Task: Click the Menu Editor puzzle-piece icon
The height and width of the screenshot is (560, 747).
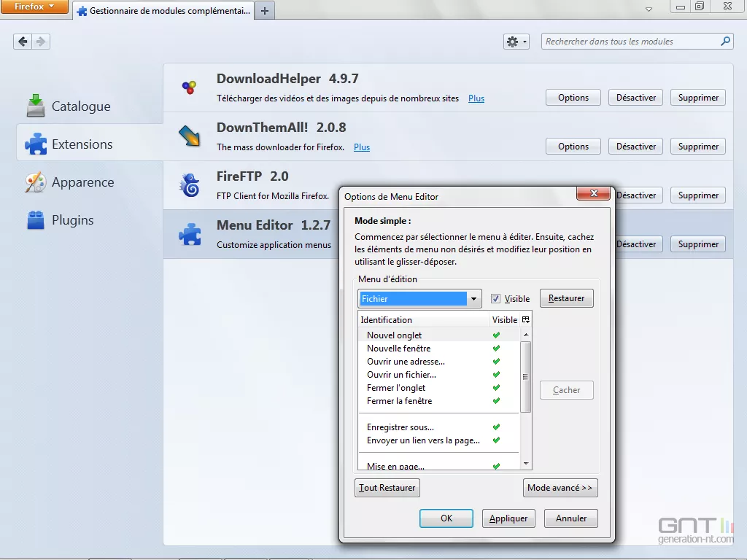Action: pos(190,234)
